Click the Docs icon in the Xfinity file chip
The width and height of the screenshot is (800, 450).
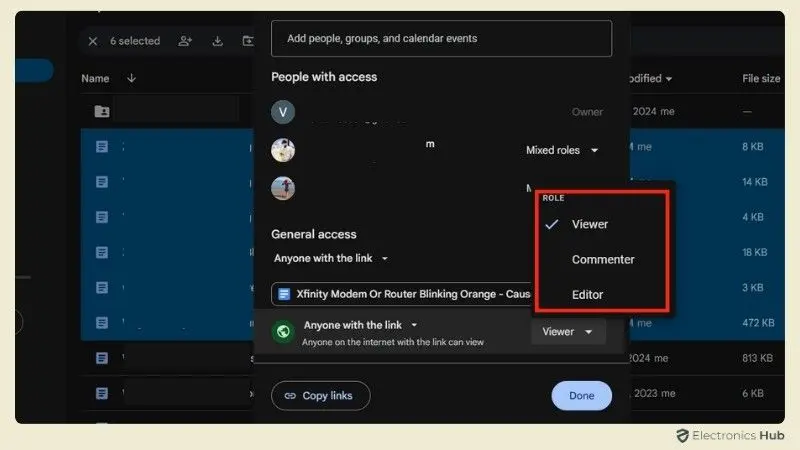(284, 294)
